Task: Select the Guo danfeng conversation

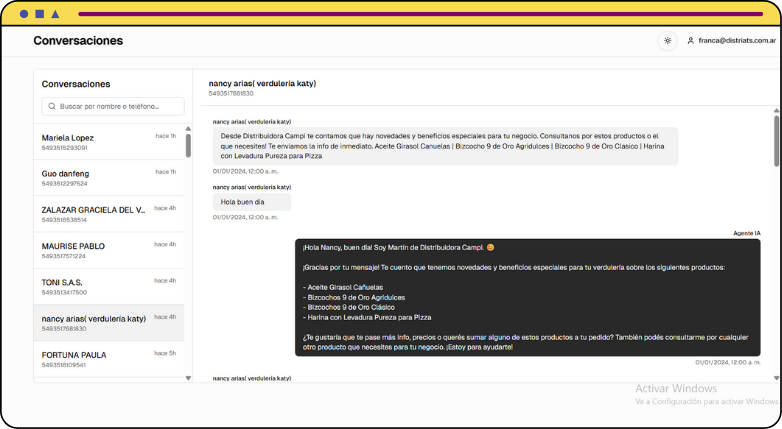Action: [x=95, y=178]
